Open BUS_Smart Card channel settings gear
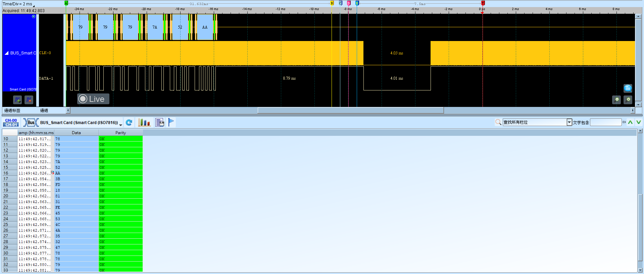The width and height of the screenshot is (644, 274). point(33,16)
